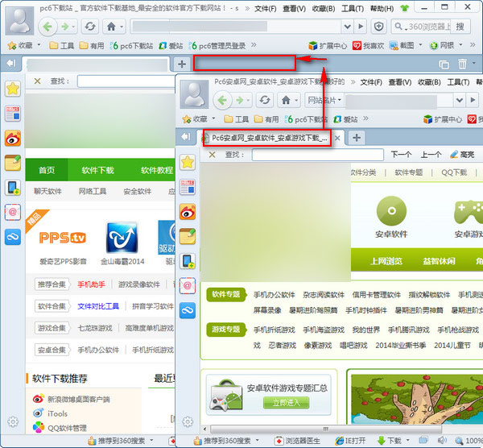
Task: Add a new tab in the front window
Action: tap(357, 138)
